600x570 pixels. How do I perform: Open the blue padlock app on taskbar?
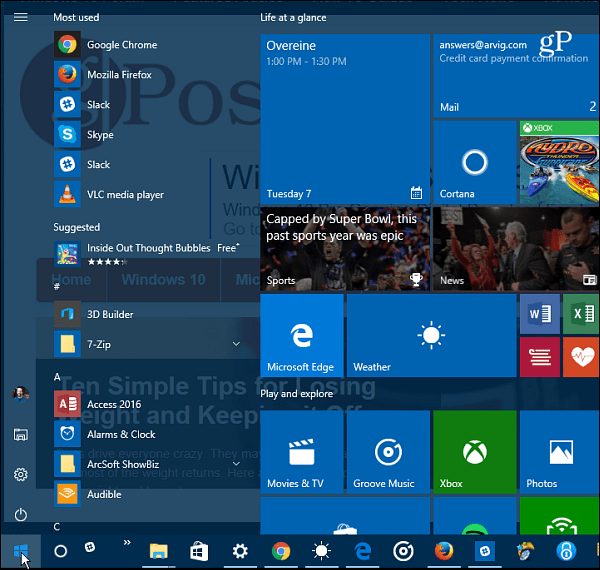click(566, 551)
